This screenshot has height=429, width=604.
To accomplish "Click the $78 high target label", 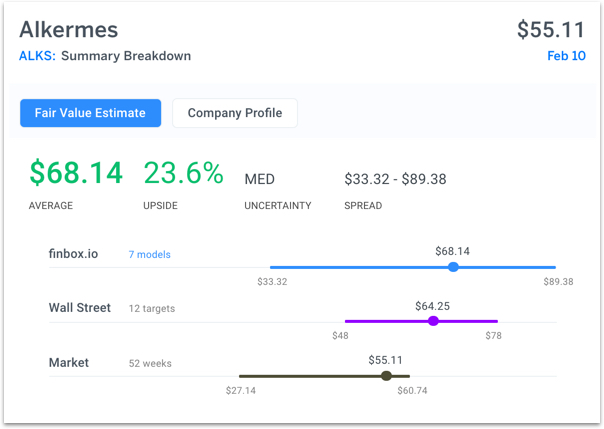I will 493,336.
